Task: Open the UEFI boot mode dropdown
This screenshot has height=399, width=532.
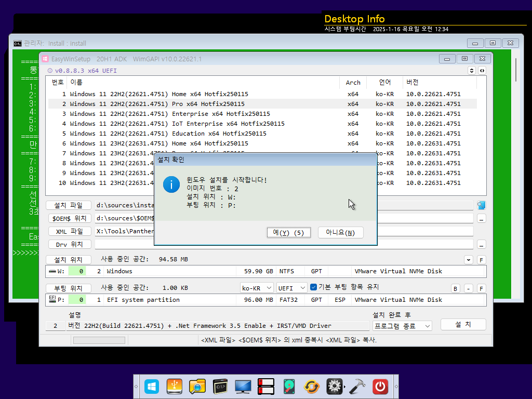Action: [x=292, y=288]
